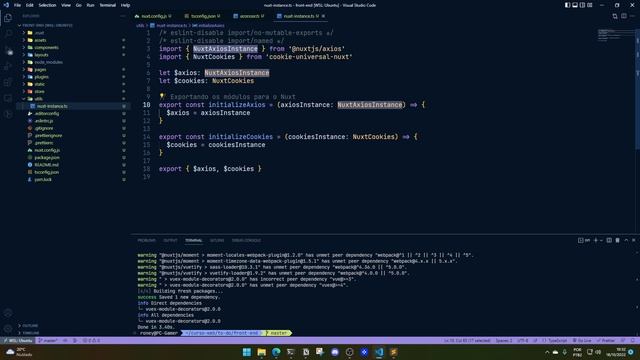The width and height of the screenshot is (640, 360).
Task: Click Spaces: 2 indentation in status bar
Action: point(504,340)
